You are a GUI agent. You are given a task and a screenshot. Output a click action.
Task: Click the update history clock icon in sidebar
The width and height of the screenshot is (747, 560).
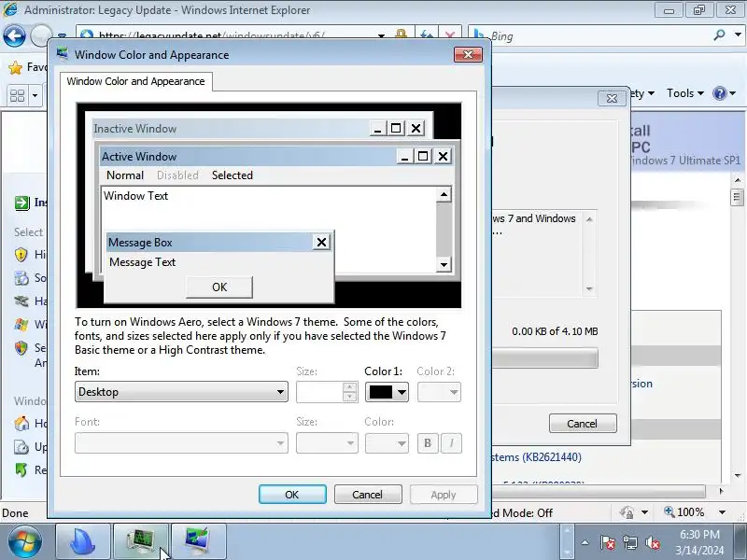pos(21,447)
